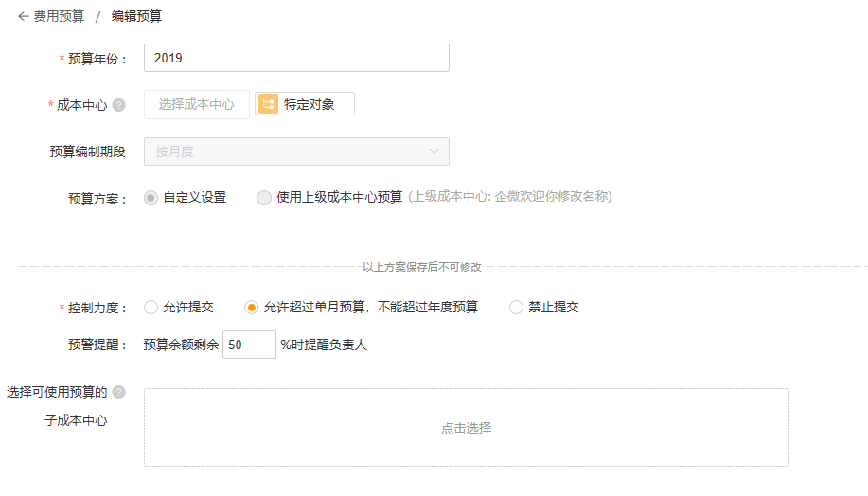This screenshot has height=496, width=868.
Task: Choose the 允许提交 control radio button
Action: click(x=151, y=308)
